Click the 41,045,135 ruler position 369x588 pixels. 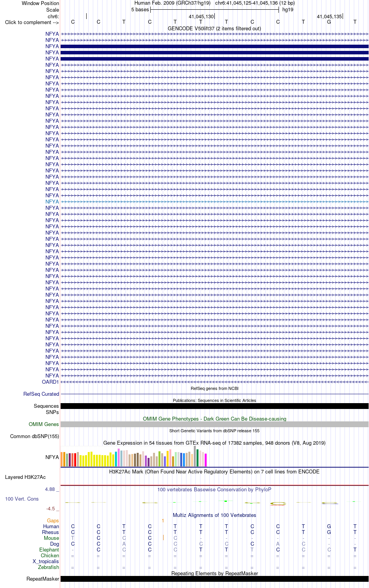(x=329, y=16)
